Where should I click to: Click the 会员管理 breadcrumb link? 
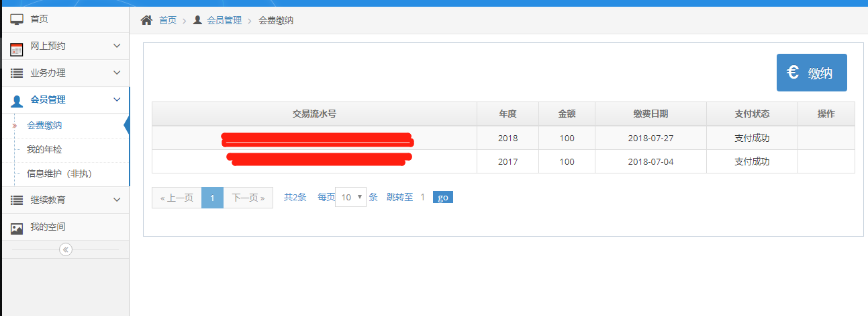point(224,20)
